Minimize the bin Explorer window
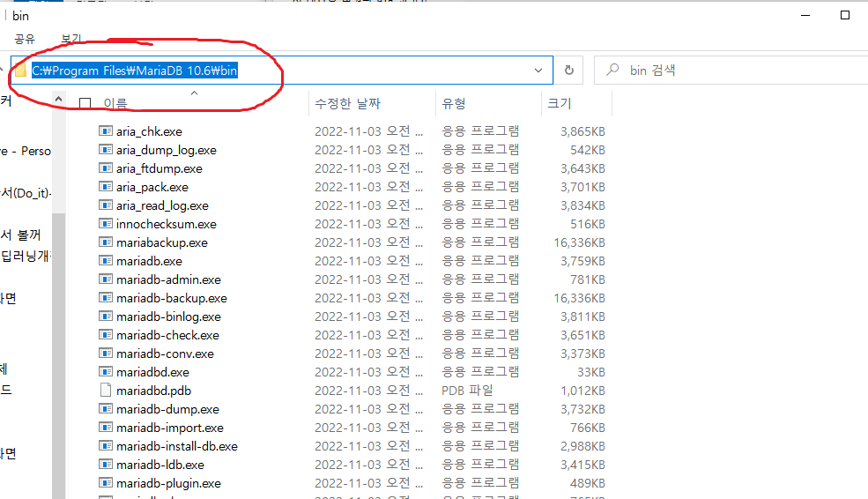This screenshot has height=499, width=868. pyautogui.click(x=805, y=15)
